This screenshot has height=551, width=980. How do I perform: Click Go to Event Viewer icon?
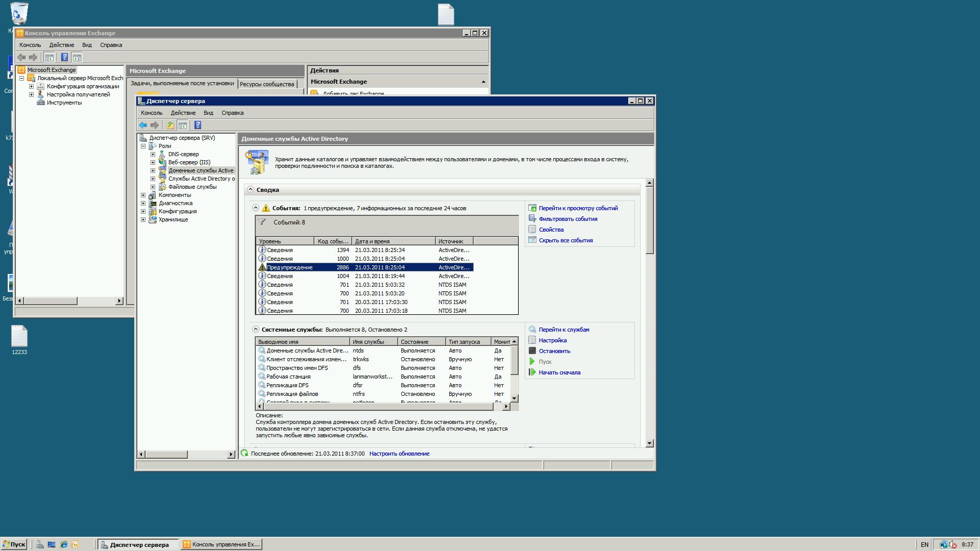[x=532, y=208]
